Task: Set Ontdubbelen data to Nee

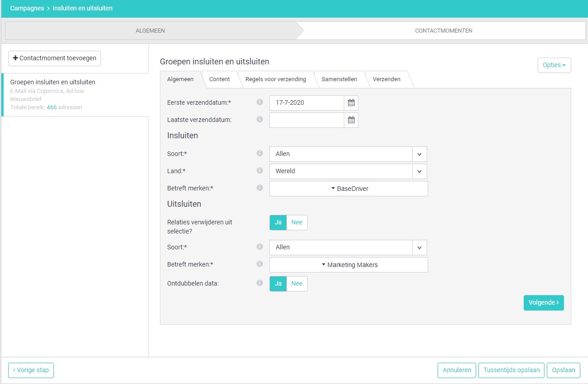Action: [297, 284]
